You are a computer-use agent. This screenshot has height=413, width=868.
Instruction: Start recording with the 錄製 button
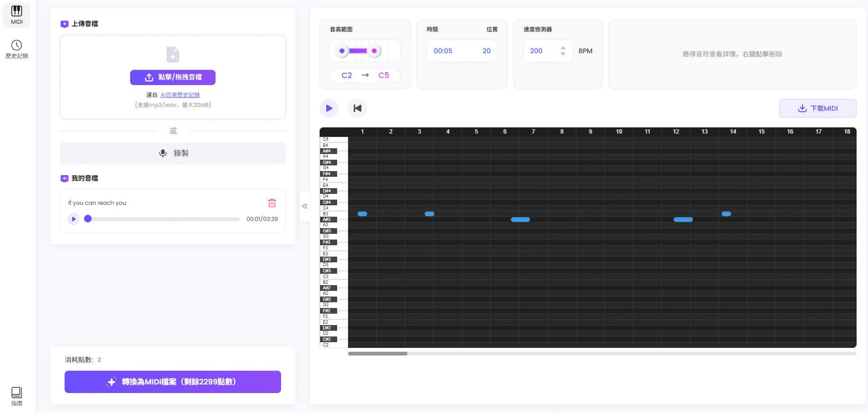tap(173, 153)
